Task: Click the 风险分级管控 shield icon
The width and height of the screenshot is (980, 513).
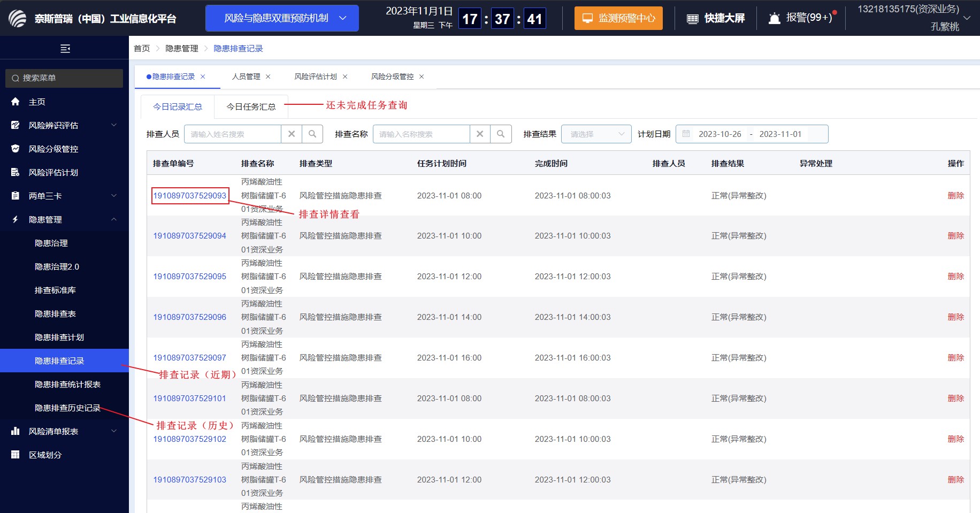Action: tap(16, 149)
